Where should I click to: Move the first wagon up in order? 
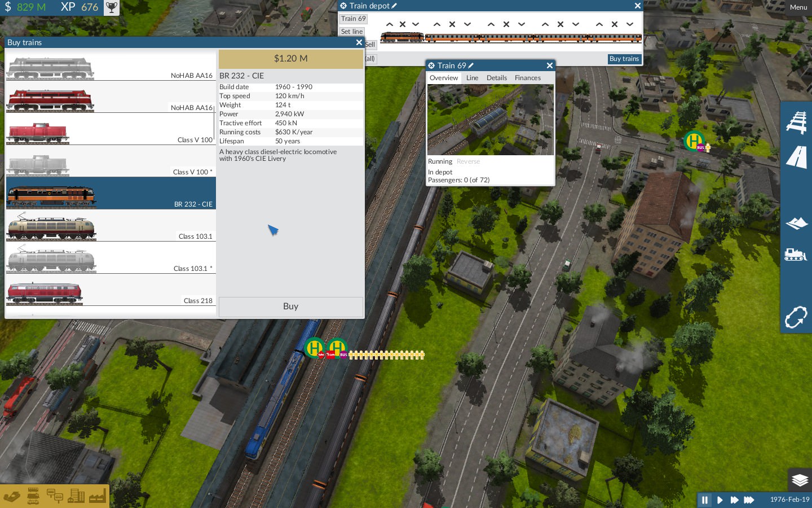437,24
